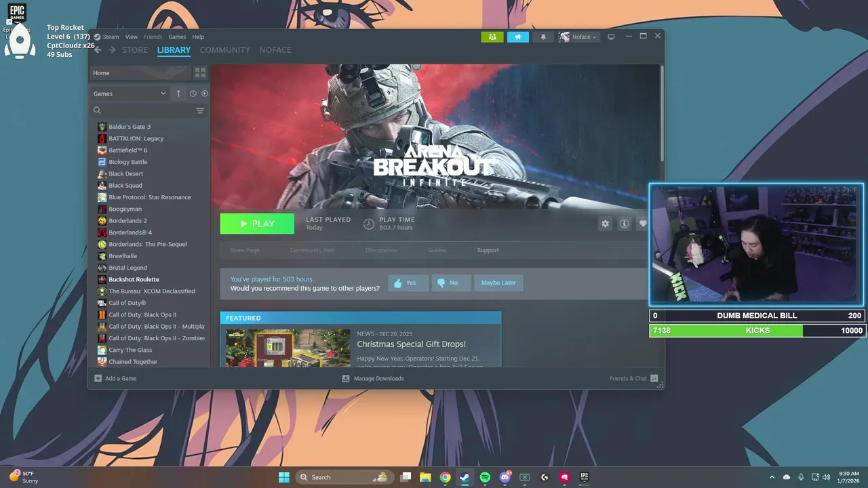Click the Windows taskbar Search box
This screenshot has height=488, width=868.
click(x=344, y=477)
